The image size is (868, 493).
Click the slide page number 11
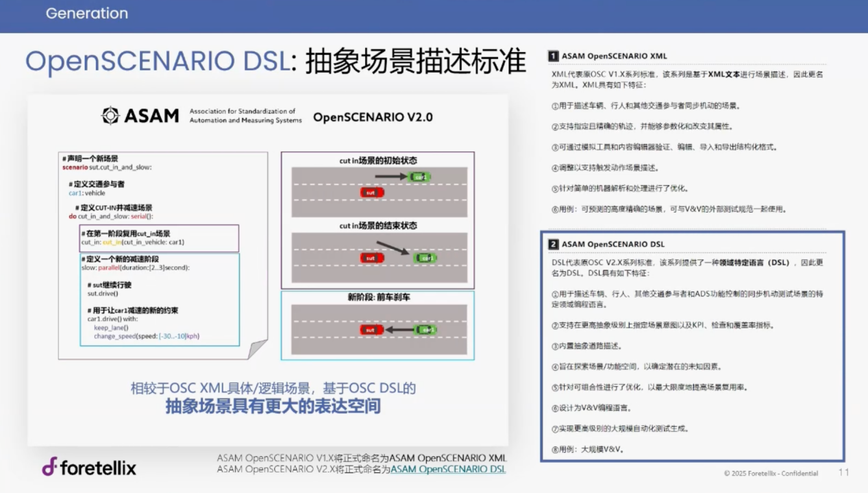(x=843, y=472)
